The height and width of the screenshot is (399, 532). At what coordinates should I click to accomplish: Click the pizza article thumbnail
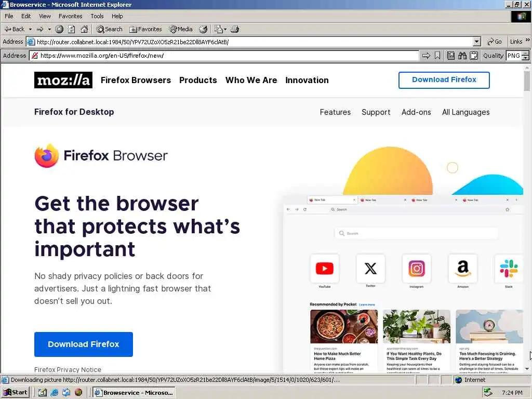click(x=344, y=326)
